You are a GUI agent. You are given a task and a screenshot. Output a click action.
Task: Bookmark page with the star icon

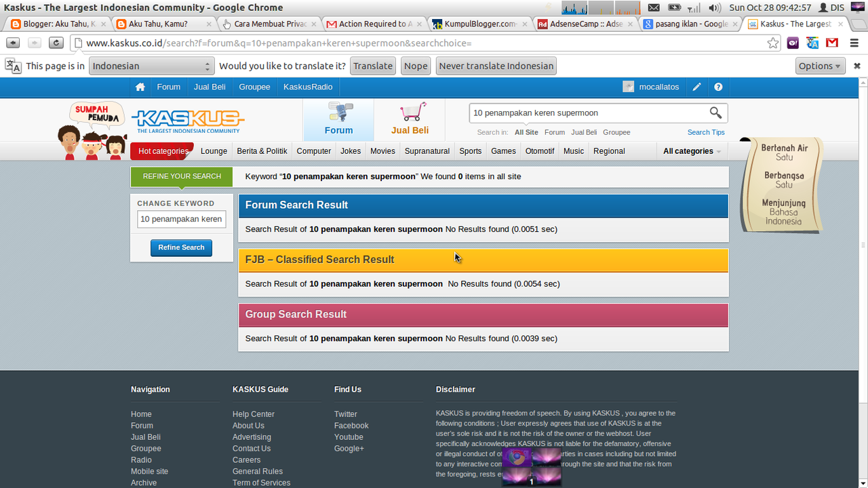(773, 43)
